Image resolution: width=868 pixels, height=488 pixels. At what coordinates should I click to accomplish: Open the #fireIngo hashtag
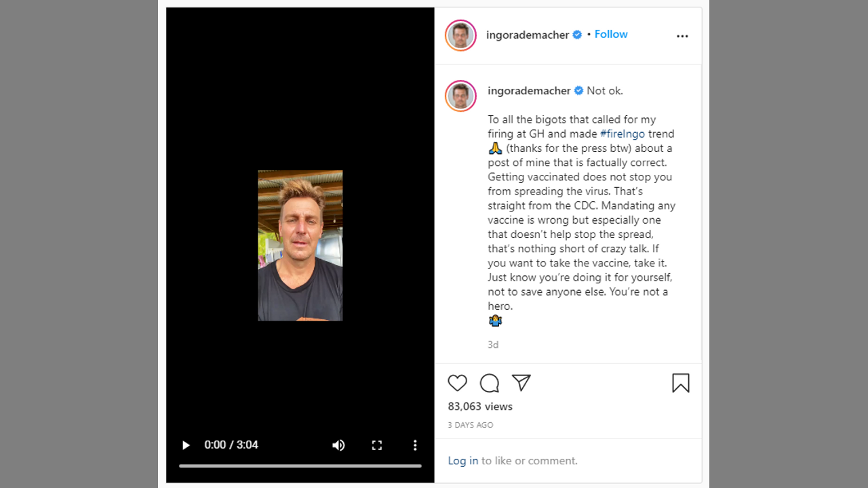[x=622, y=134]
